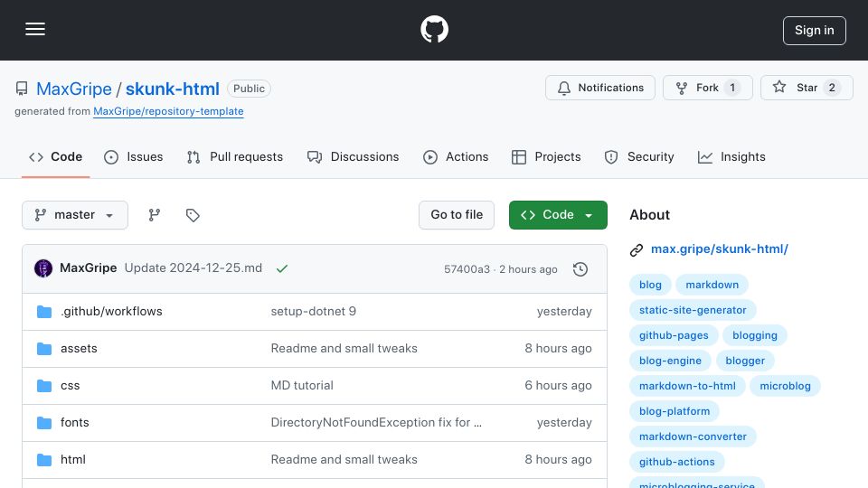Image resolution: width=868 pixels, height=488 pixels.
Task: Select the markdown topic tag
Action: [712, 285]
